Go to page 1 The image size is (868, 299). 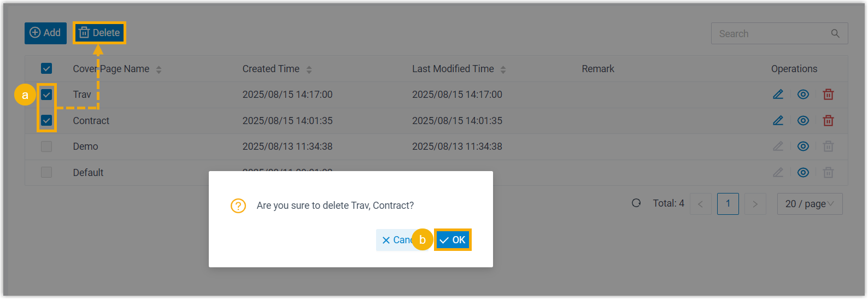point(728,204)
